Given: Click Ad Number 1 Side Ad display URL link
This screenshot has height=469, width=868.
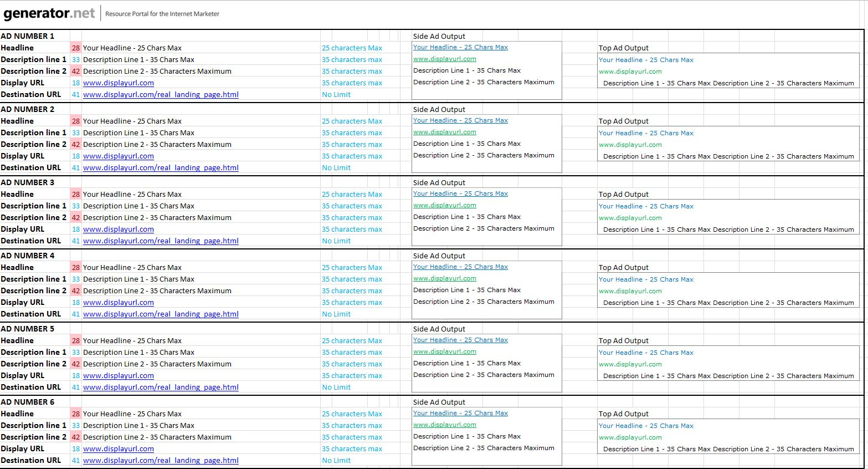Looking at the screenshot, I should tap(444, 59).
